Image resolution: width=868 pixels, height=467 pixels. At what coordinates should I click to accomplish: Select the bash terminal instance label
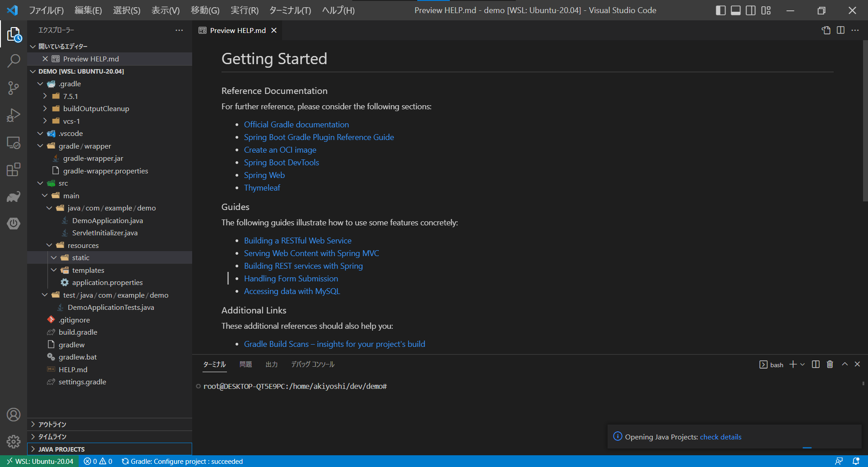[x=771, y=364]
